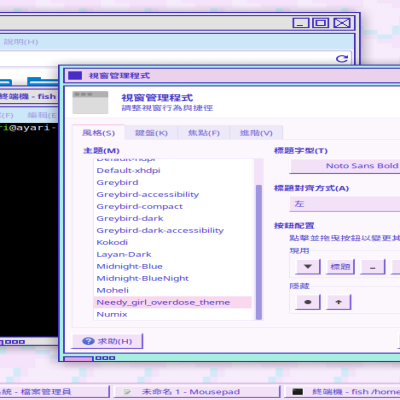This screenshot has width=400, height=400.
Task: Click the minimize underscore button in 現用 layout
Action: pyautogui.click(x=373, y=266)
